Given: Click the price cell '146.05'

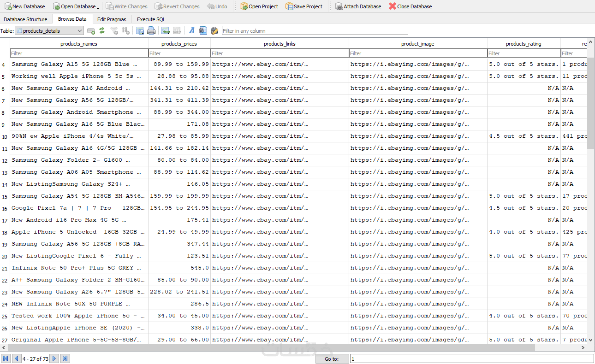Looking at the screenshot, I should (179, 184).
